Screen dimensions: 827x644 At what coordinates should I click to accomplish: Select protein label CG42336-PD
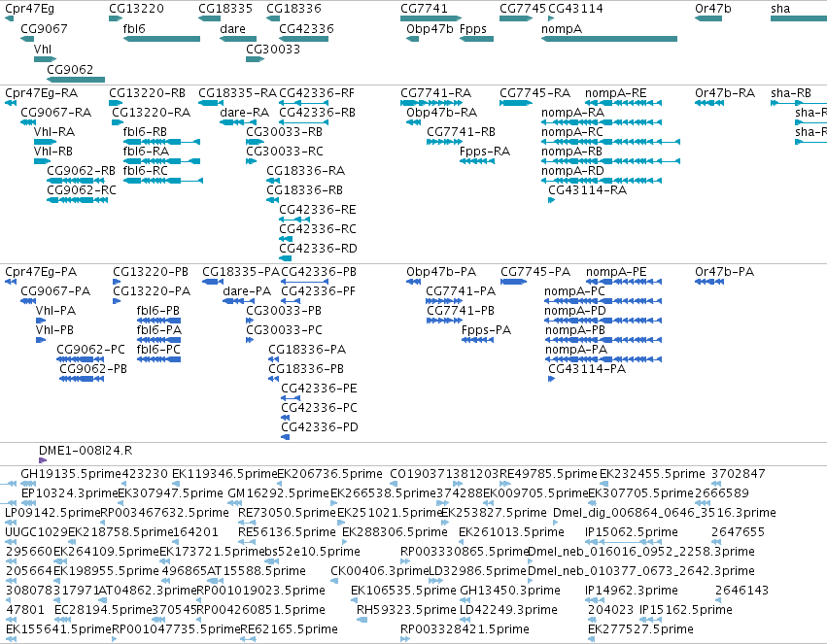(x=319, y=426)
